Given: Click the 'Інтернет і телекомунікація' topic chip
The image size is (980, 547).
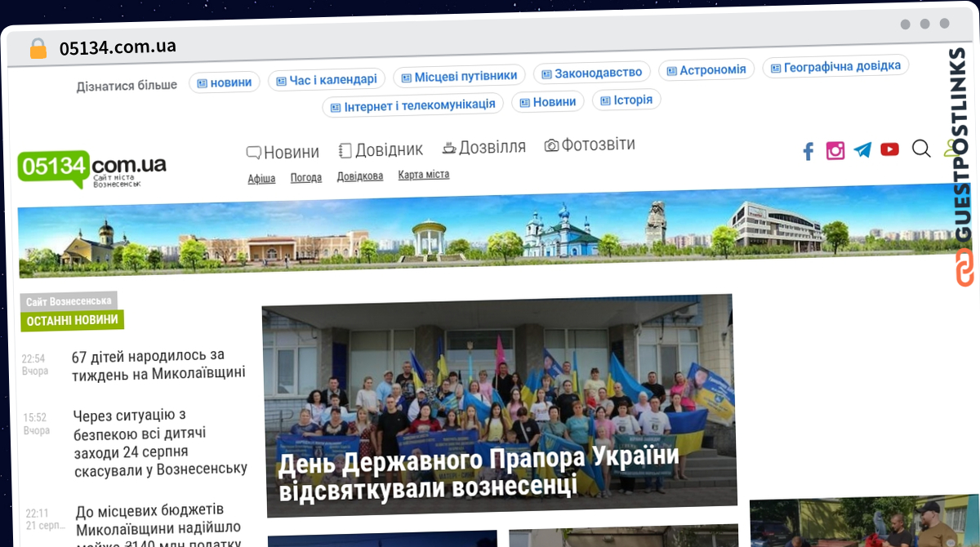Looking at the screenshot, I should pos(413,105).
